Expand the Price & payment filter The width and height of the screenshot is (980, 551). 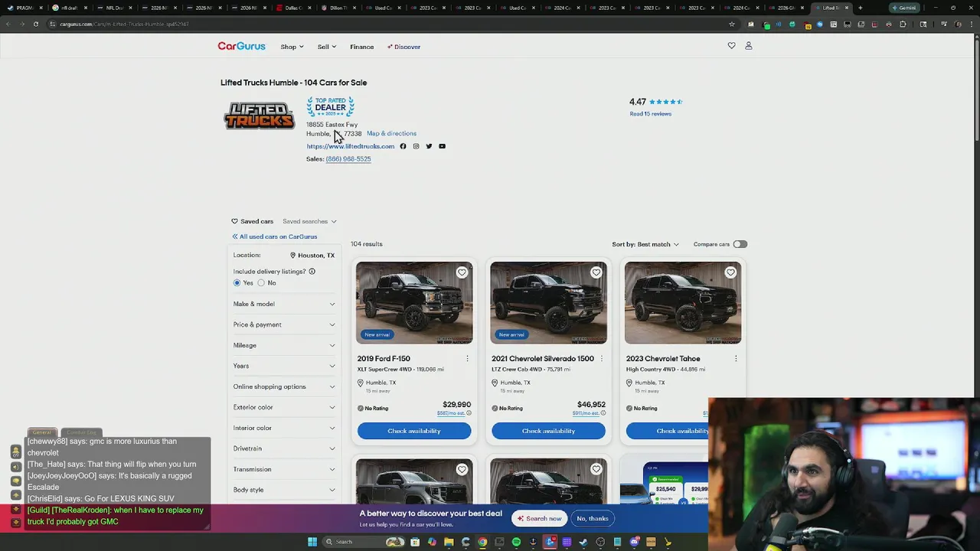(284, 324)
